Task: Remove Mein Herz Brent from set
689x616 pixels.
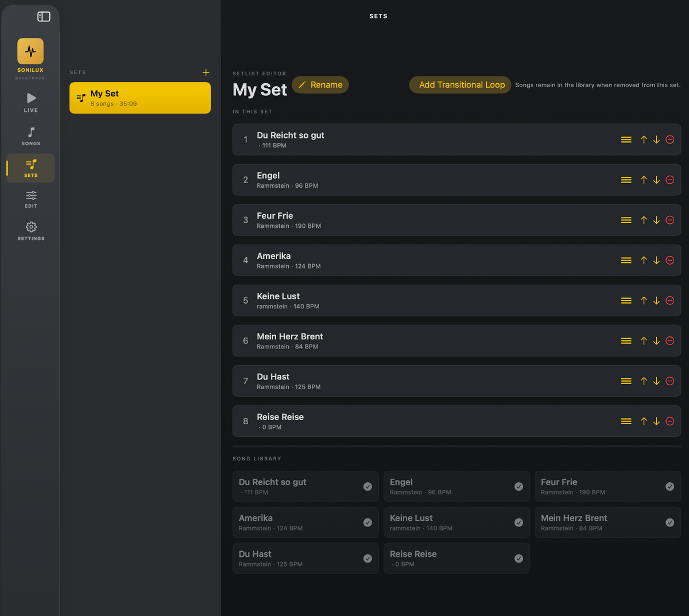Action: [x=669, y=340]
